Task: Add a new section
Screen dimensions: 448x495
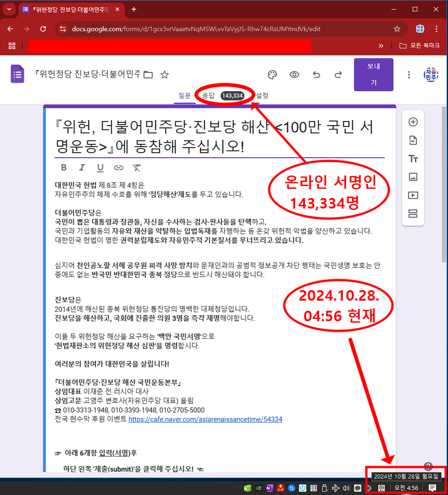Action: click(x=413, y=214)
